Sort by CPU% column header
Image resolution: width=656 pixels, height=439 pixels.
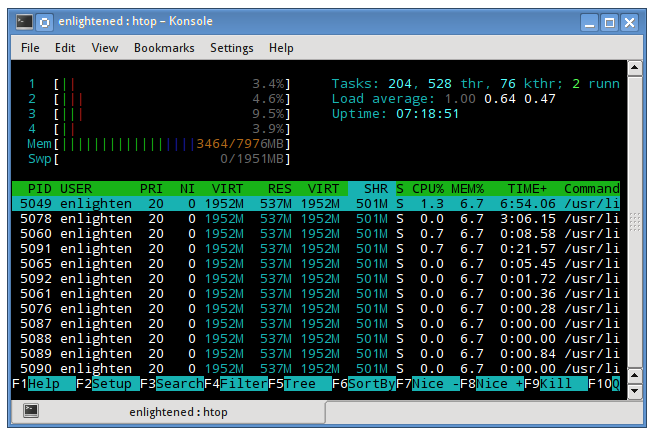coord(428,189)
